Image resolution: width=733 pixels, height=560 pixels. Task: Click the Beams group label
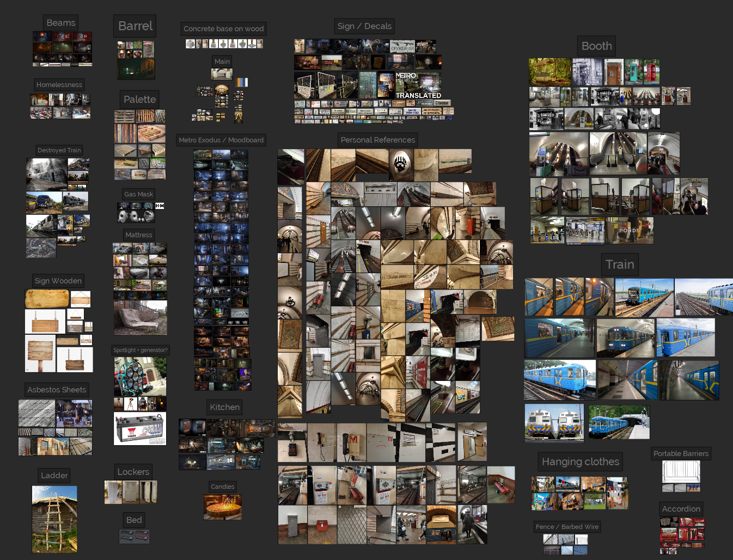(x=61, y=23)
